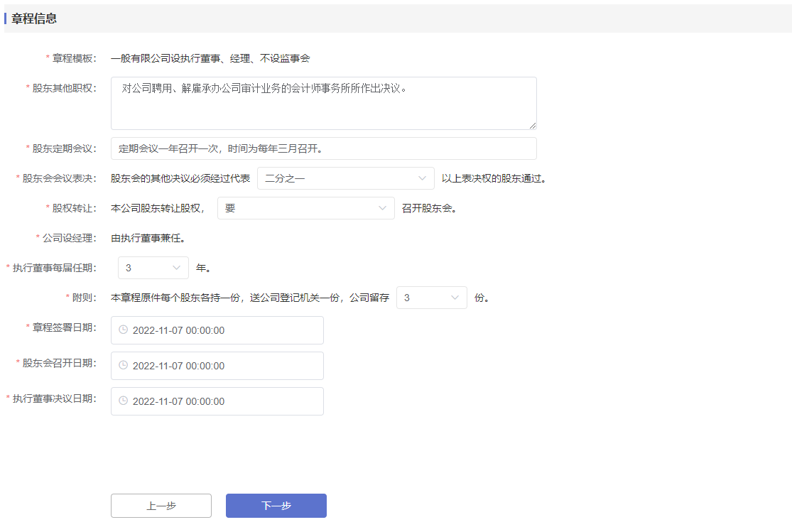Open the 二分之一 voting ratio dropdown
The image size is (792, 532).
tap(345, 178)
